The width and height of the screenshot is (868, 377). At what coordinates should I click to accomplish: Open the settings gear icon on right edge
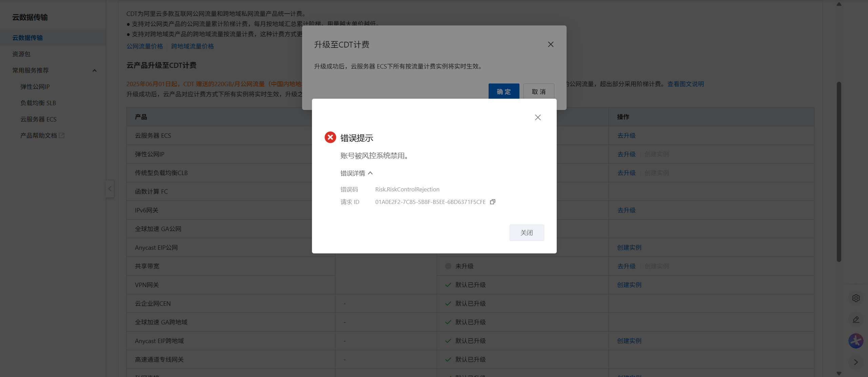coord(856,298)
